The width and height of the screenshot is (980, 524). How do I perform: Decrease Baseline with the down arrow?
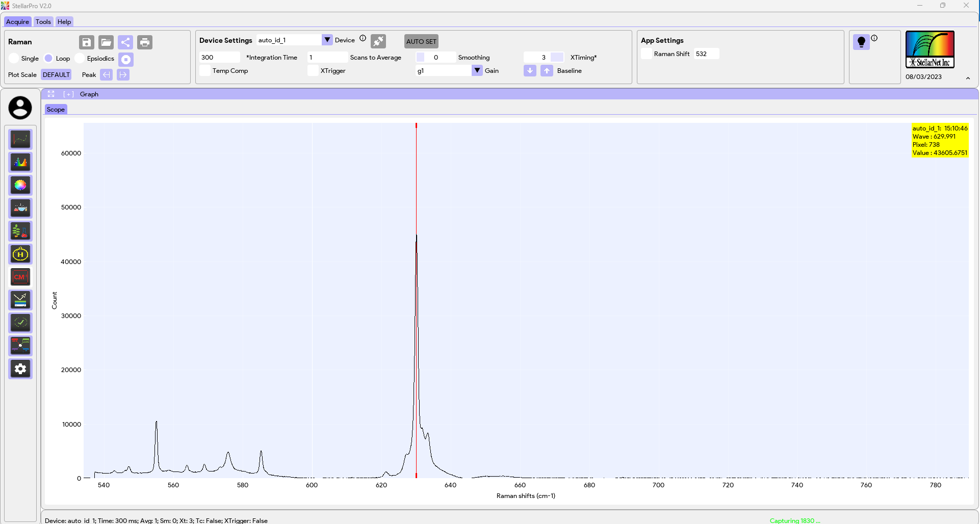click(x=529, y=70)
